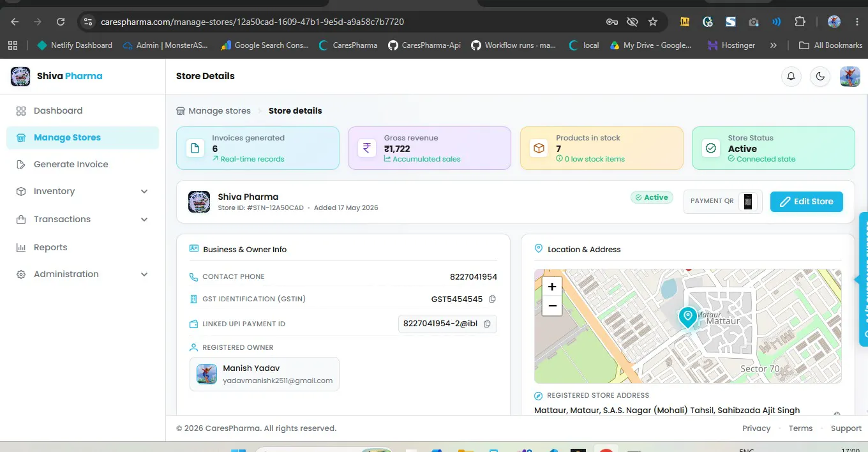The width and height of the screenshot is (868, 452).
Task: Copy the linked UPI payment ID
Action: coord(487,324)
